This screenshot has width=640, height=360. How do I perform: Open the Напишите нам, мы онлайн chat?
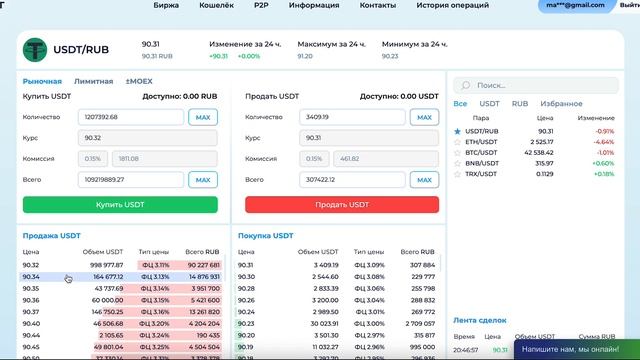click(577, 349)
